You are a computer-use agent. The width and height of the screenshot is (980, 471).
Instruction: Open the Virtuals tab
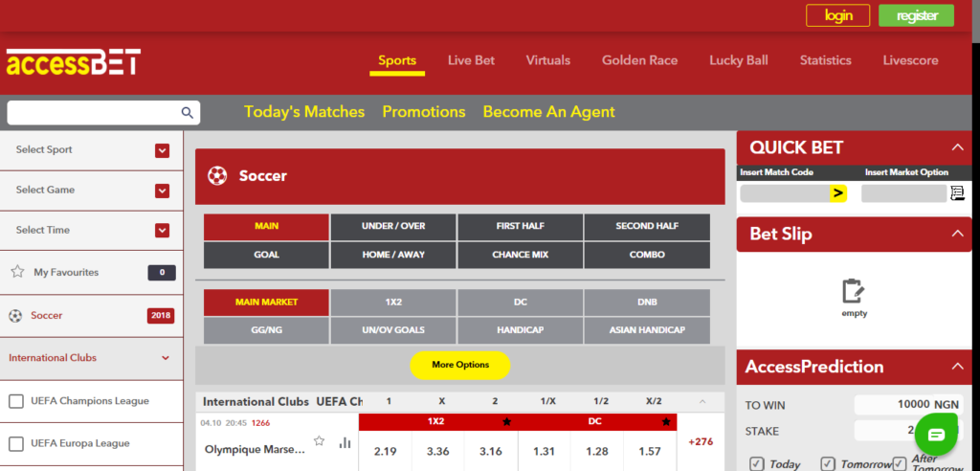click(x=548, y=60)
